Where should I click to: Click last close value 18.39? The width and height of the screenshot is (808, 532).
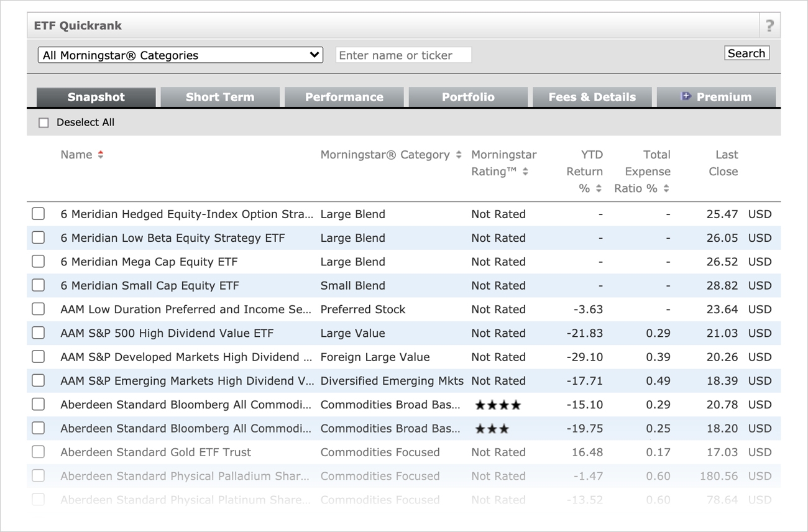point(722,381)
